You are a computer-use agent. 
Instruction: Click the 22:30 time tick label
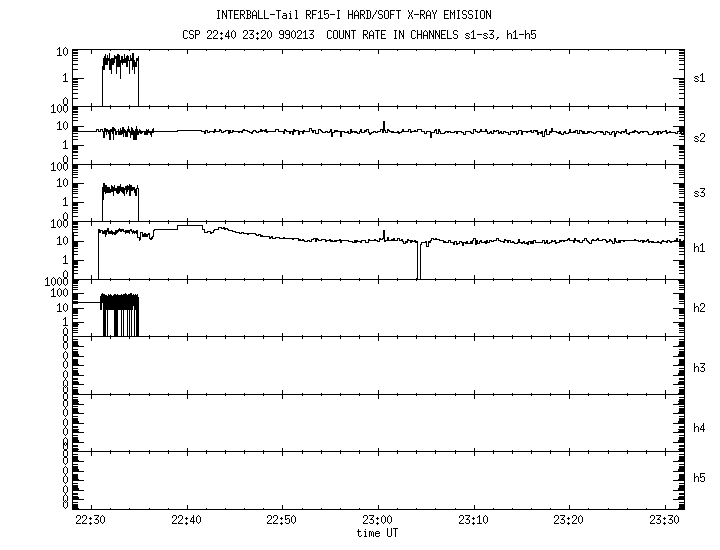91,520
